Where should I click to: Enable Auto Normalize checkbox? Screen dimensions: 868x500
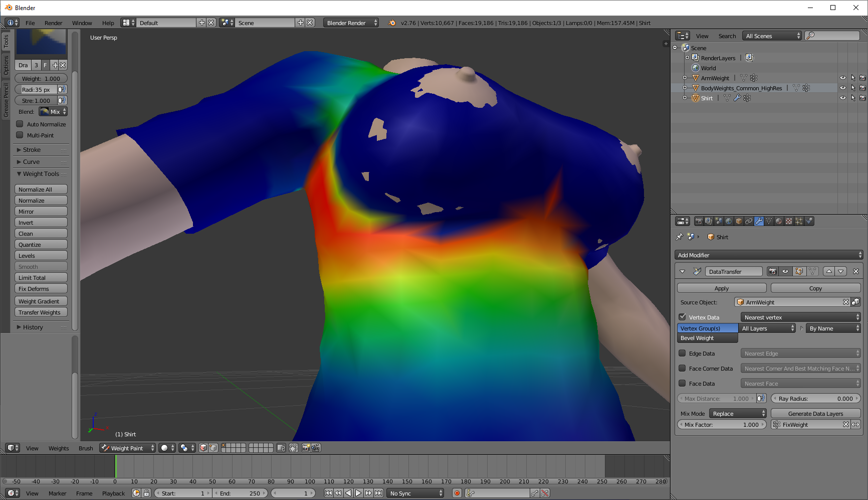pos(20,124)
